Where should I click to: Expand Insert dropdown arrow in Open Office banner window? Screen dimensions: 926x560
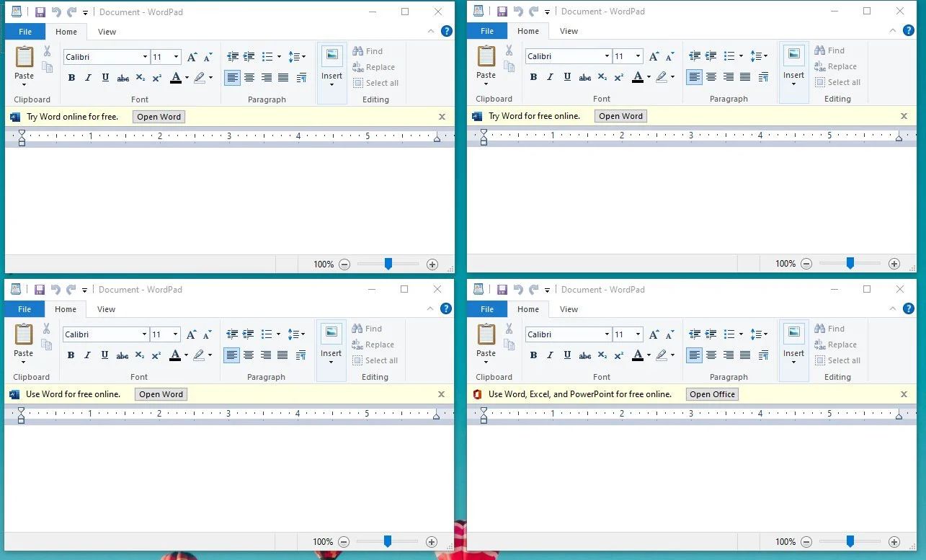pos(793,363)
